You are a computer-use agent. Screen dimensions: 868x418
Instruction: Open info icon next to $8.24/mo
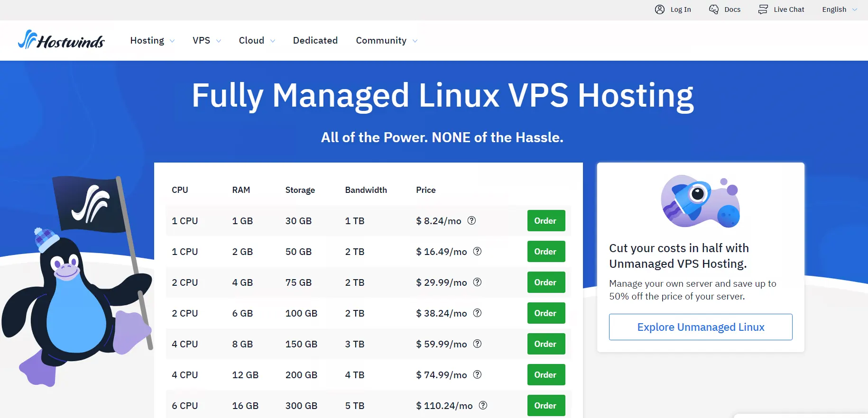(x=471, y=220)
